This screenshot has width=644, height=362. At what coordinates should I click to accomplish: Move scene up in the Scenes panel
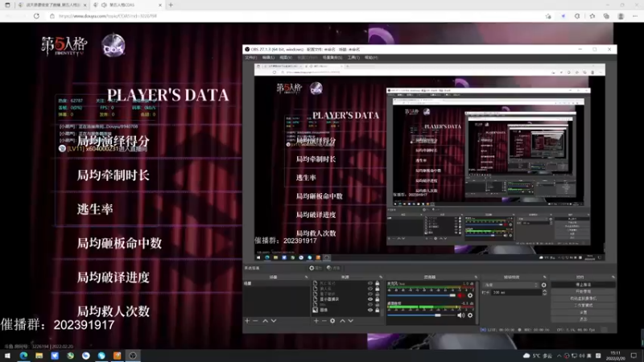pos(266,320)
